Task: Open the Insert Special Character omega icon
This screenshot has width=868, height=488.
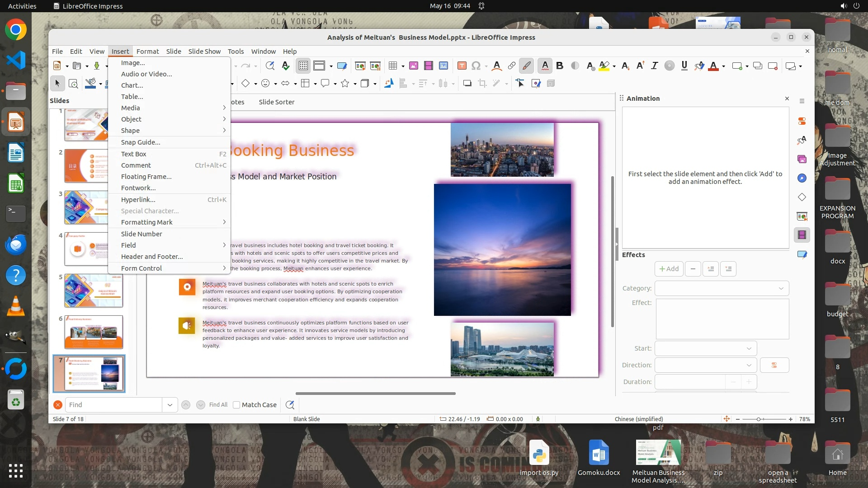Action: click(x=476, y=66)
